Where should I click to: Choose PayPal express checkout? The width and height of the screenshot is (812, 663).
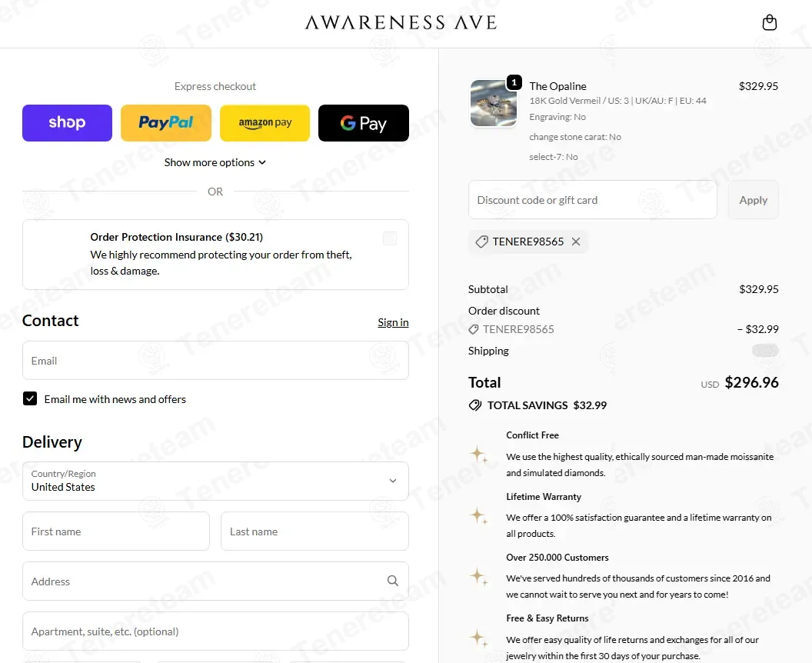166,123
